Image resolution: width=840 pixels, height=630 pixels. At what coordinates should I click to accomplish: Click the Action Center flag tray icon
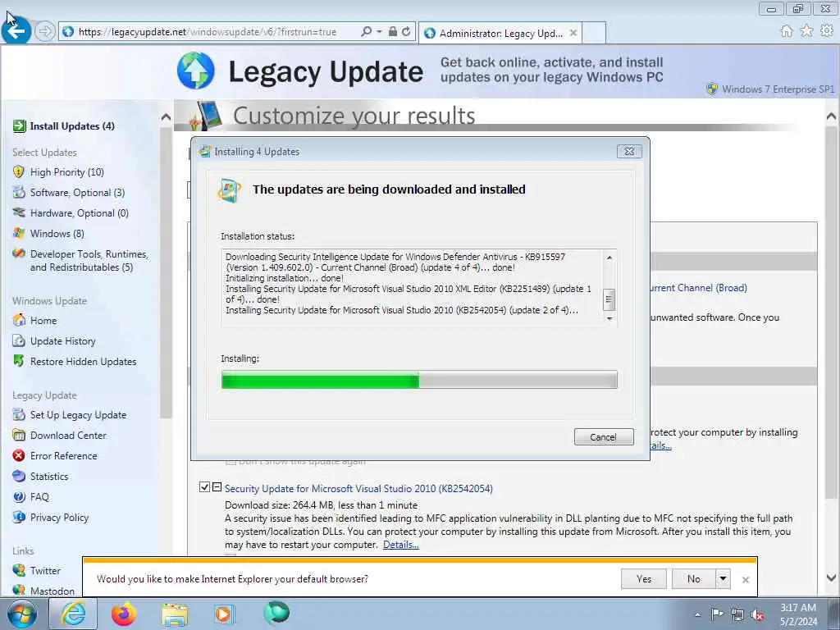point(717,614)
